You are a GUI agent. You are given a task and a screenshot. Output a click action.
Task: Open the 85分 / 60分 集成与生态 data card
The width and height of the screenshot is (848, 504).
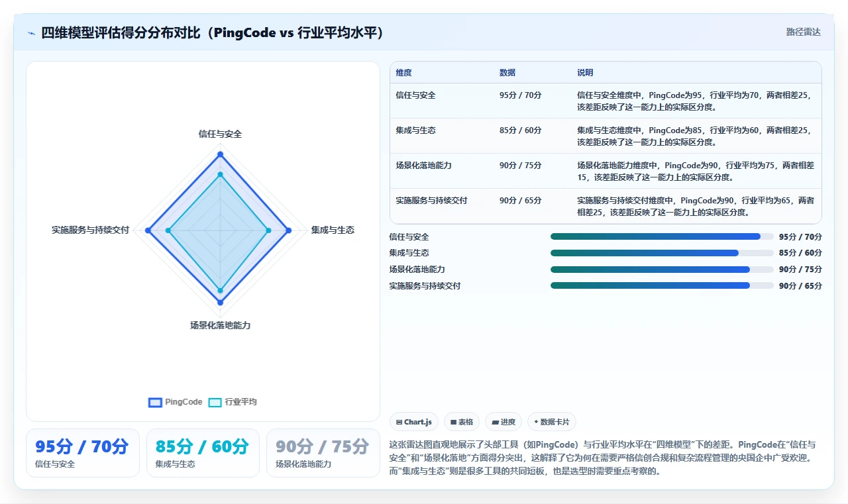[x=203, y=453]
